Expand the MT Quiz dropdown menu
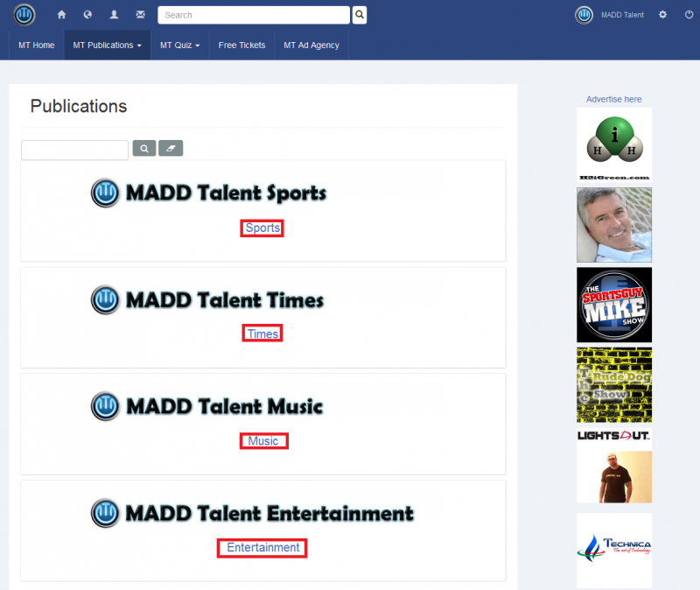Image resolution: width=700 pixels, height=590 pixels. point(180,46)
